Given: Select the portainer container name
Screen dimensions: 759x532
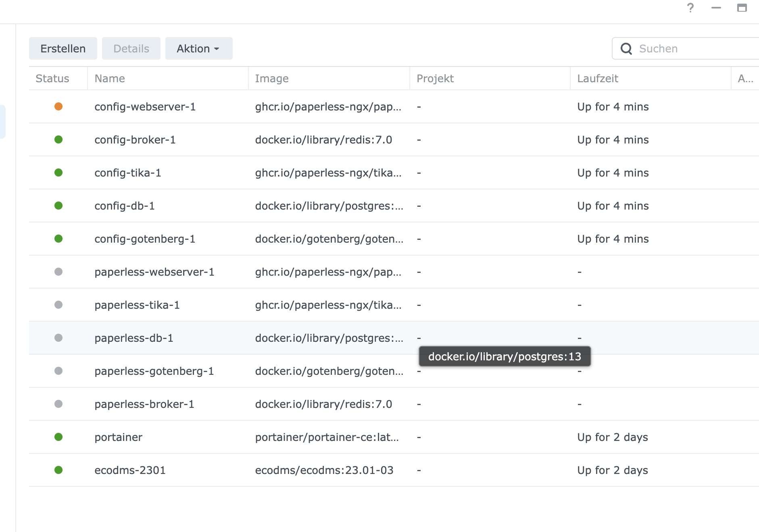Looking at the screenshot, I should coord(119,437).
